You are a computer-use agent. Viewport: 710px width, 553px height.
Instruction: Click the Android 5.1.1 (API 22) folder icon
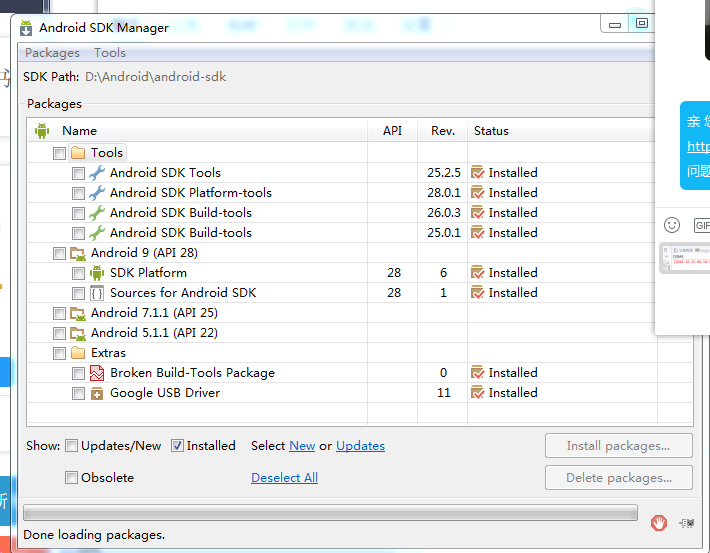(78, 333)
